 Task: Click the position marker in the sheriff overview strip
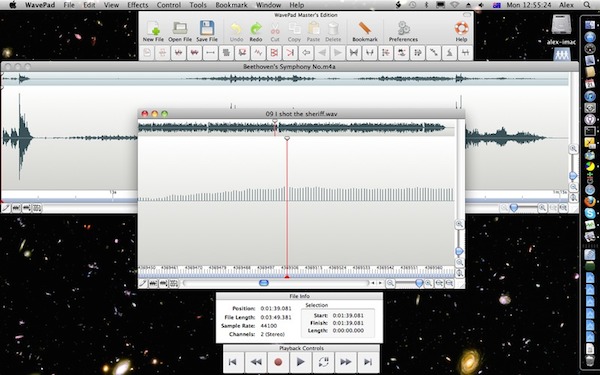pos(275,121)
